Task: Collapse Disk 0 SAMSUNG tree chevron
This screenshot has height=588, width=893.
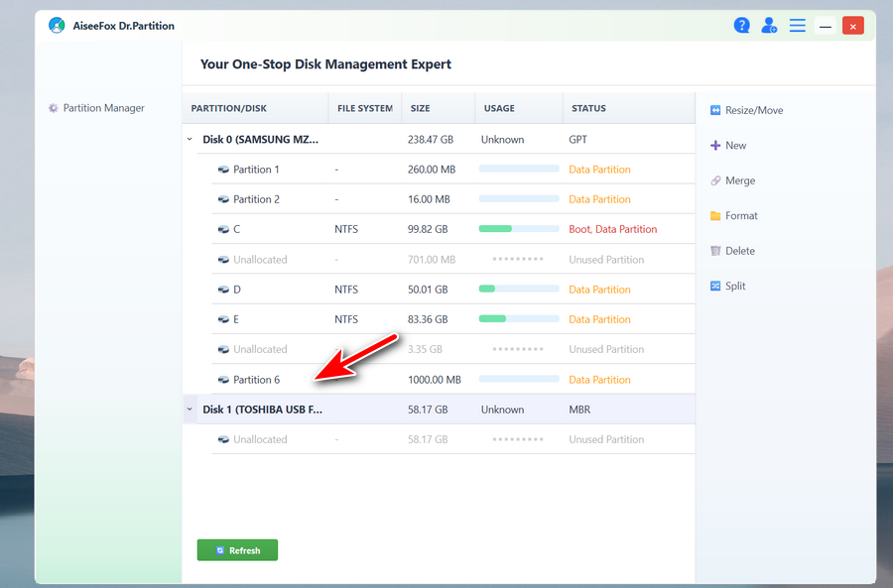Action: (x=190, y=139)
